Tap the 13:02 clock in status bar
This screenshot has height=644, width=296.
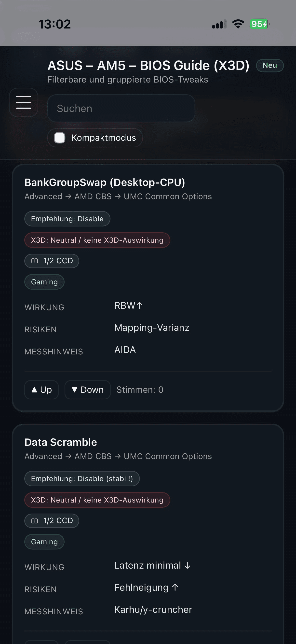(54, 24)
